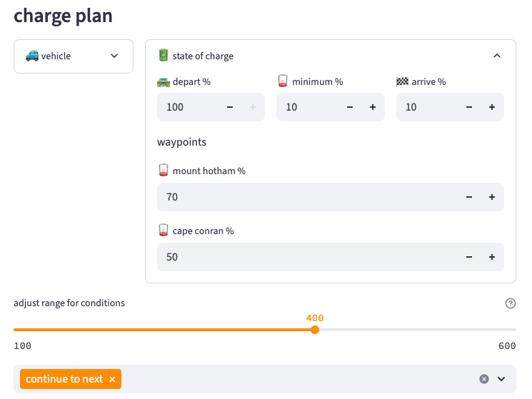
Task: Increase the arrive % value with plus
Action: (492, 107)
